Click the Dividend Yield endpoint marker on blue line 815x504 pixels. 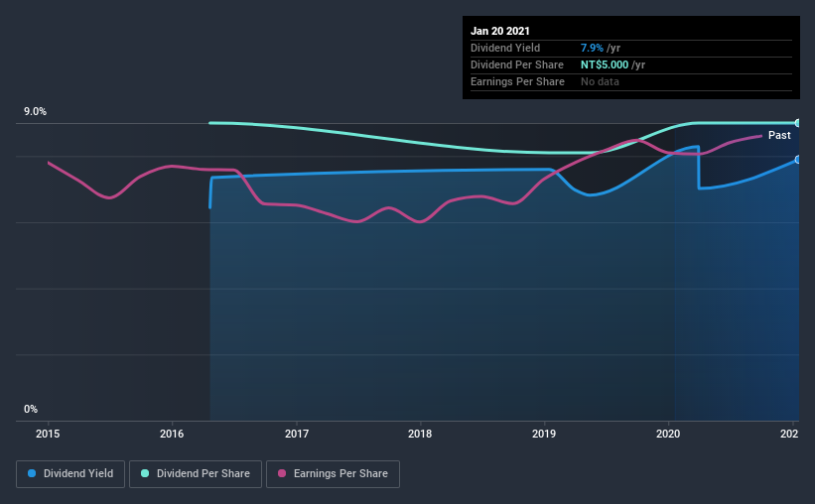tap(797, 160)
